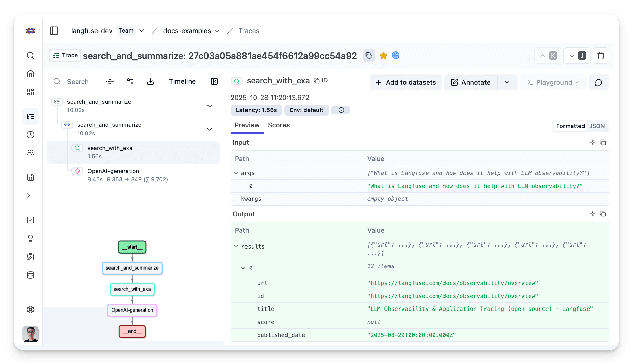Collapse the top search_and_summarize tree node
Viewport: 633px width, 364px height.
pos(210,106)
